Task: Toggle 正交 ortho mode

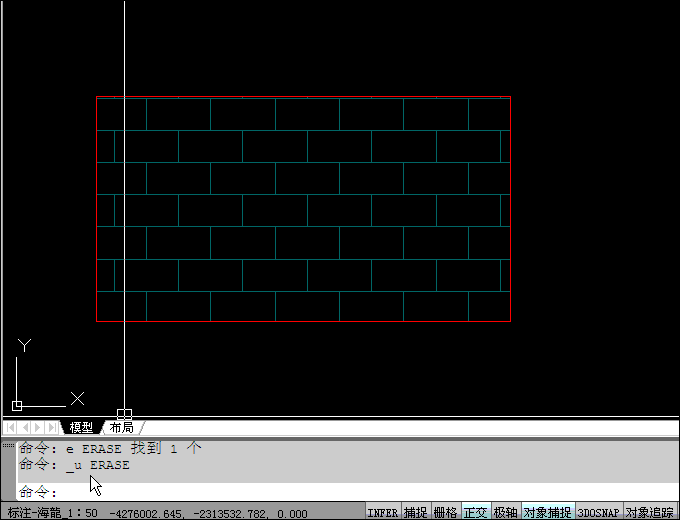Action: 476,513
